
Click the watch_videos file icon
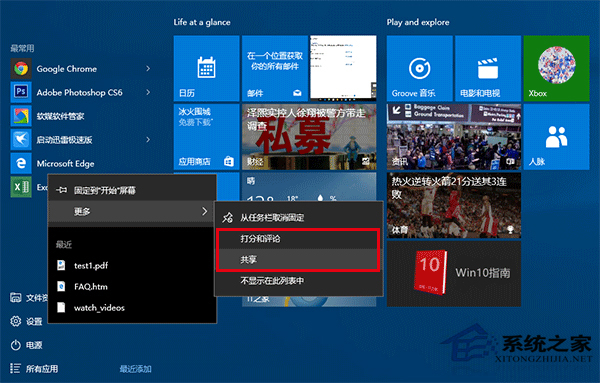[x=61, y=307]
